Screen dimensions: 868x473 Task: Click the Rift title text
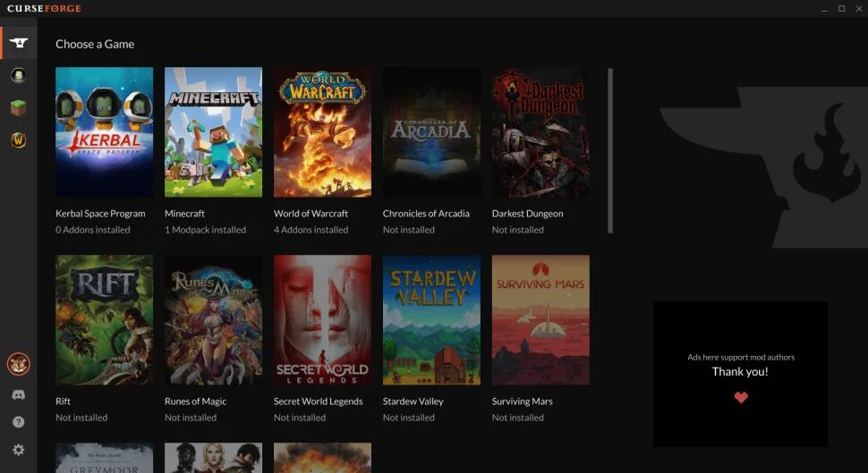63,401
